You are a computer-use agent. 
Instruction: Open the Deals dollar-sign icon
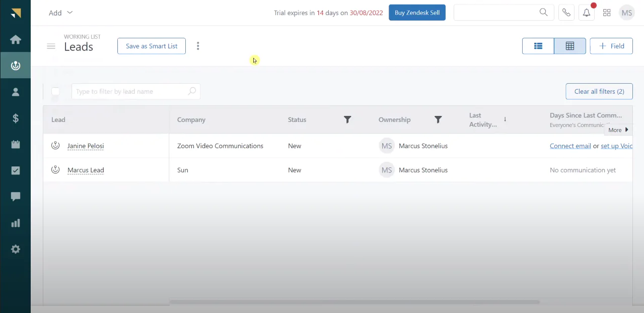15,118
